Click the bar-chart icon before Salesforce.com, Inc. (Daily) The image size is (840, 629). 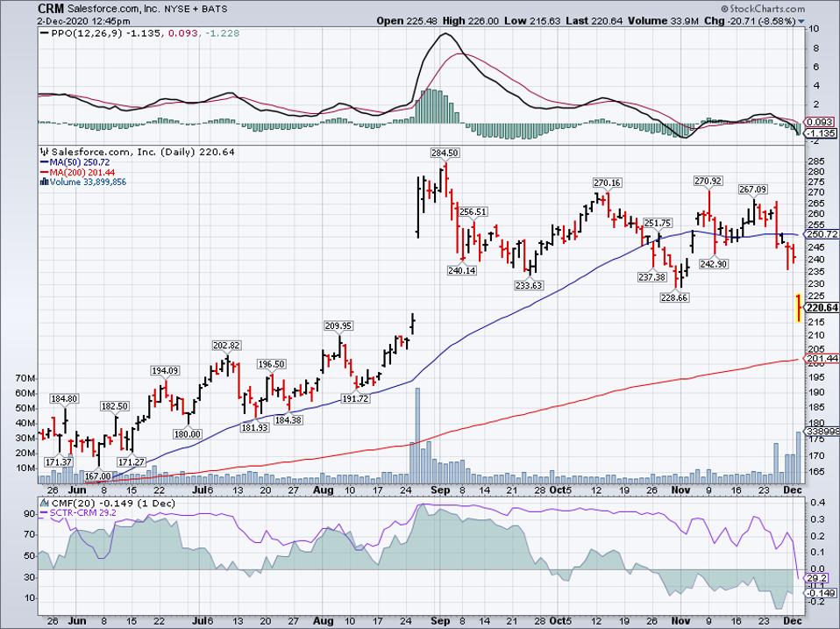(x=45, y=152)
